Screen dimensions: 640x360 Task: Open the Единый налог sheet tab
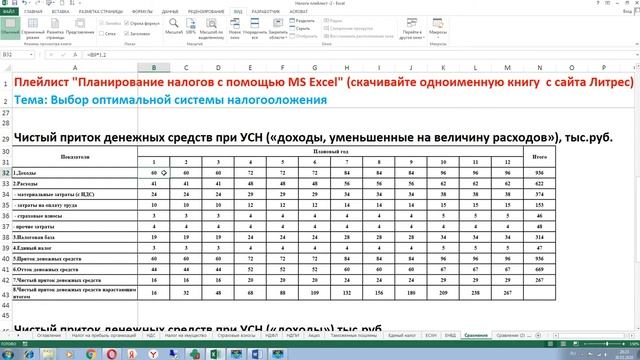(402, 336)
